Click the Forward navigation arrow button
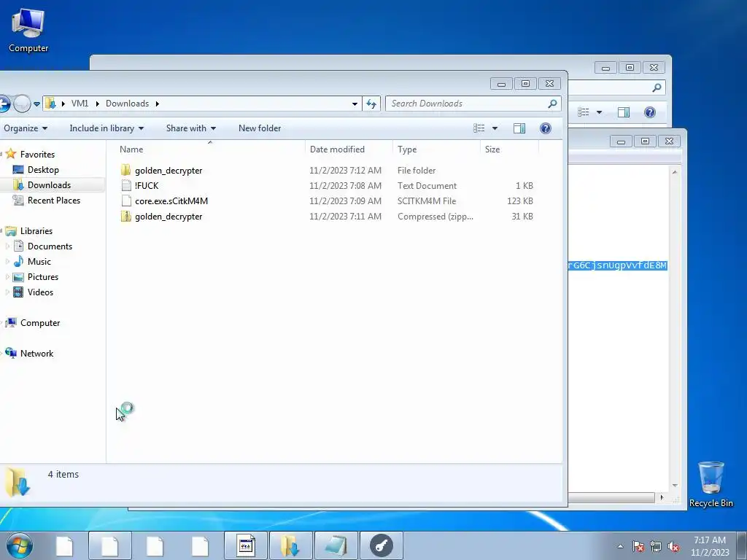Screen dimensions: 747x560 pos(22,104)
